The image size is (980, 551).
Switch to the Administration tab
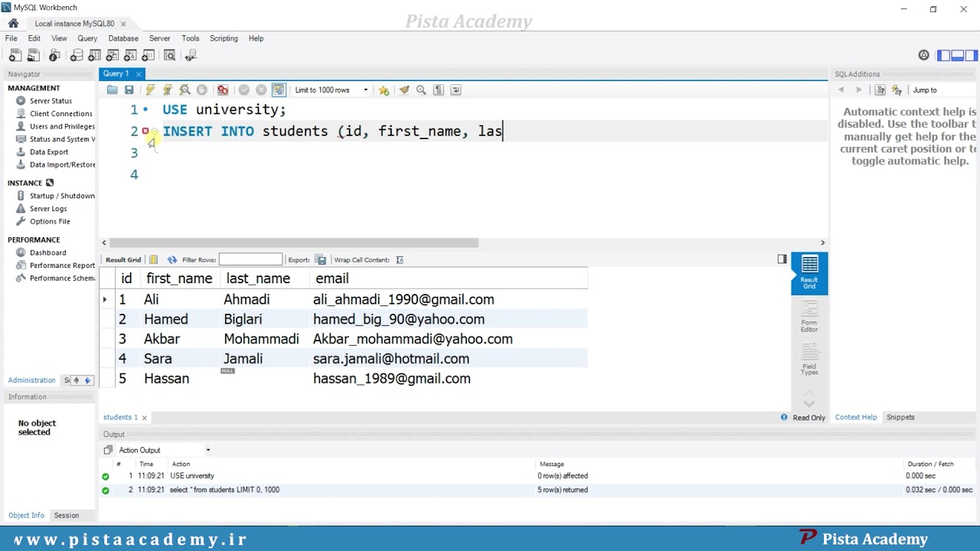31,380
